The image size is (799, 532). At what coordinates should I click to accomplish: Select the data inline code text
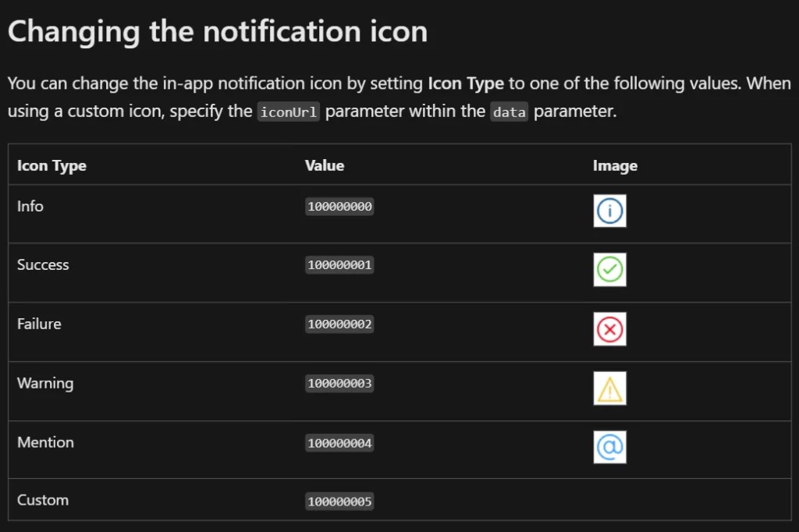point(510,112)
